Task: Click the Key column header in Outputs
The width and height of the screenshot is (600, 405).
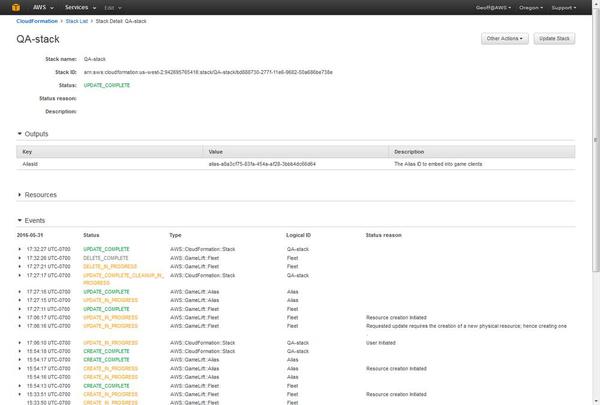Action: coord(109,152)
